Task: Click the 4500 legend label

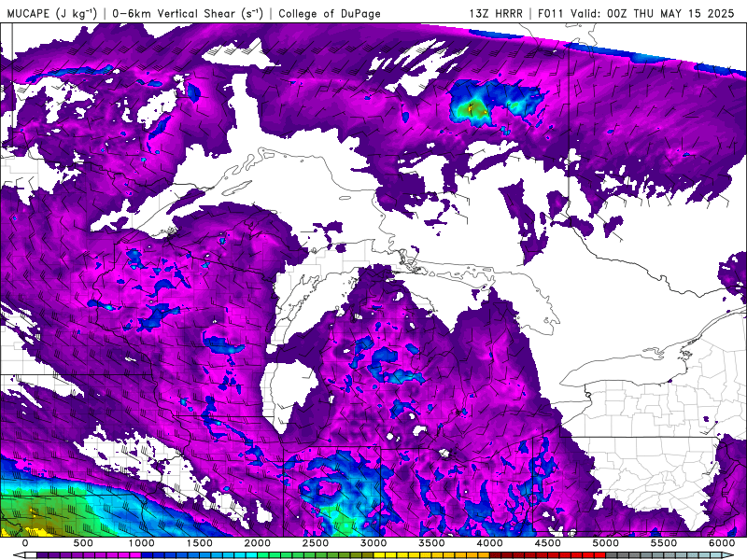Action: (548, 543)
